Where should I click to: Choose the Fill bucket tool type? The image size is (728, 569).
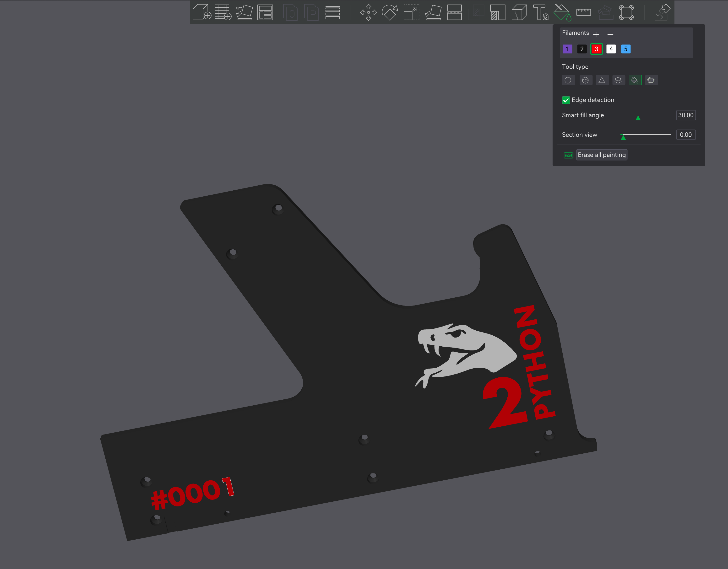point(635,80)
